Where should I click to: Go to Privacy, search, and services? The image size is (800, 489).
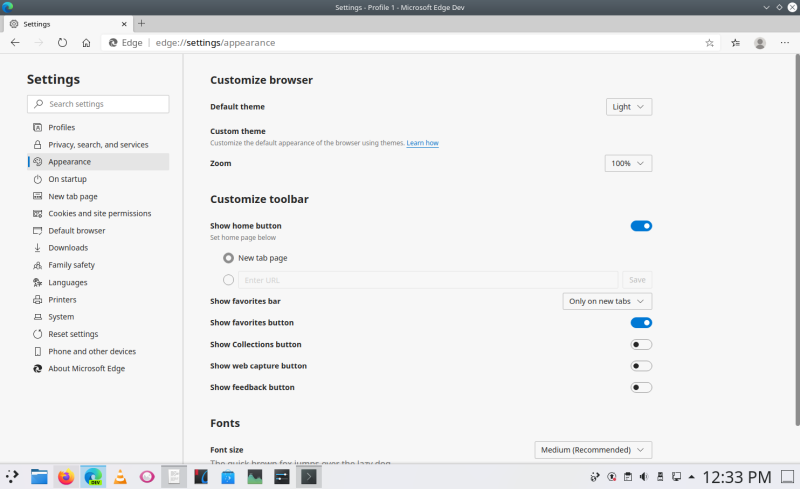click(98, 145)
